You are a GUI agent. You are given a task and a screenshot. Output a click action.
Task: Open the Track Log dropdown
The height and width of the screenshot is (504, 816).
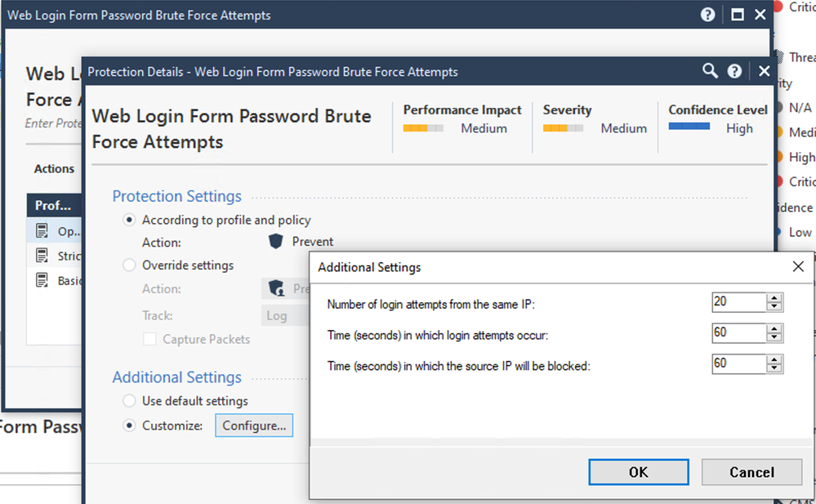click(285, 315)
